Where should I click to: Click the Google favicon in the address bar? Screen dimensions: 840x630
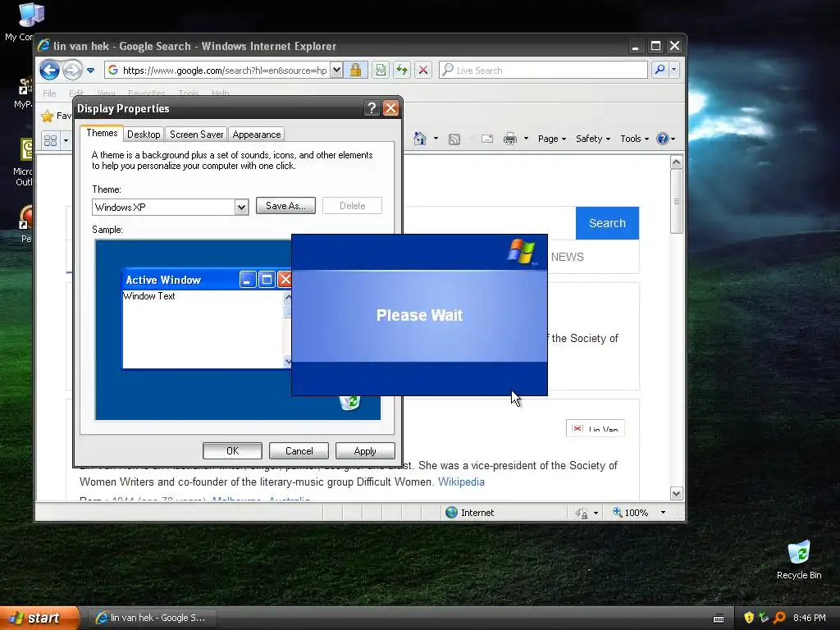113,71
